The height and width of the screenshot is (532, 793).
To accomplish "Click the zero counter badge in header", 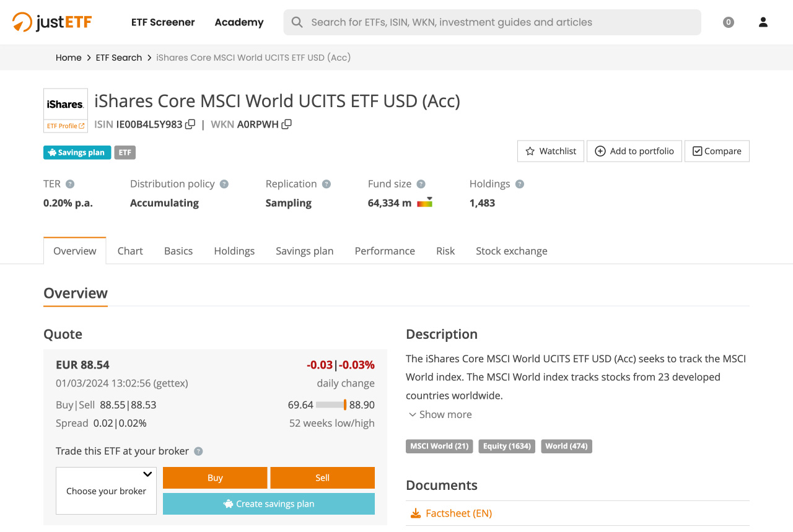I will 729,22.
